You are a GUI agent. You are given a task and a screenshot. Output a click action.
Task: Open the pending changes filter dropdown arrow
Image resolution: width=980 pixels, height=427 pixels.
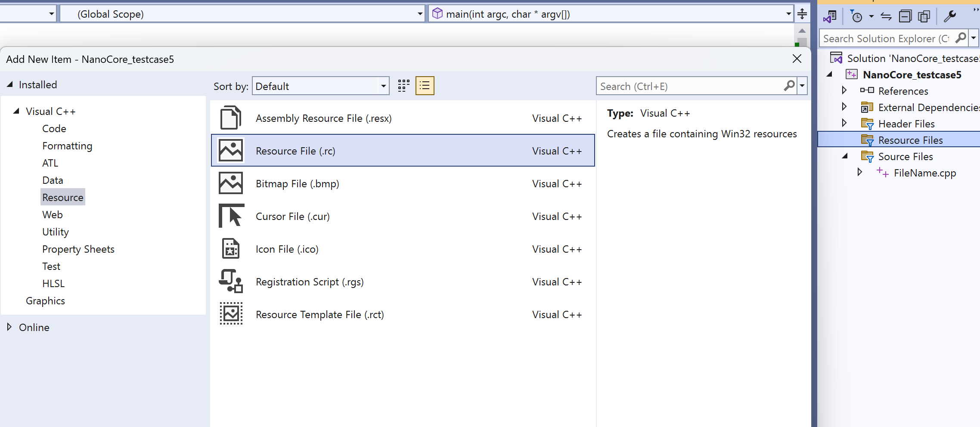point(871,16)
